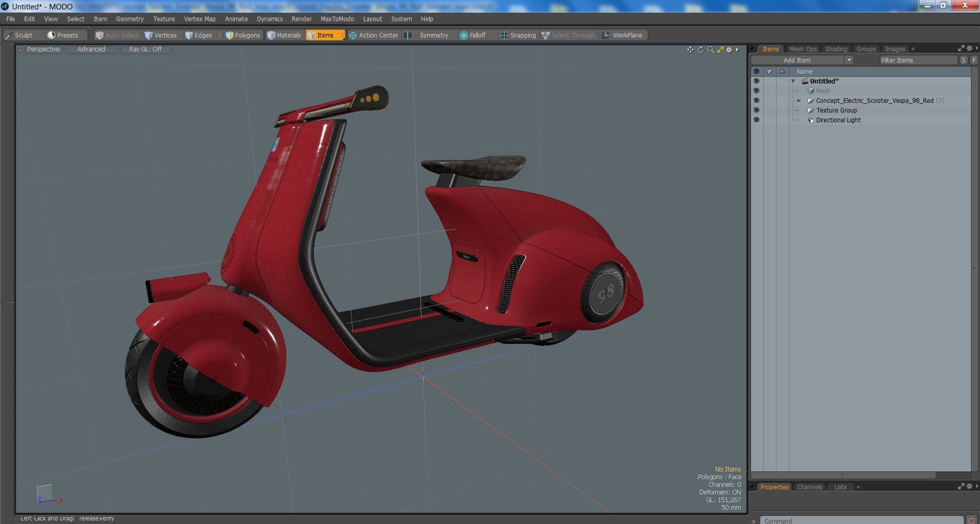Image resolution: width=980 pixels, height=524 pixels.
Task: Toggle Auto Select mode
Action: 117,35
